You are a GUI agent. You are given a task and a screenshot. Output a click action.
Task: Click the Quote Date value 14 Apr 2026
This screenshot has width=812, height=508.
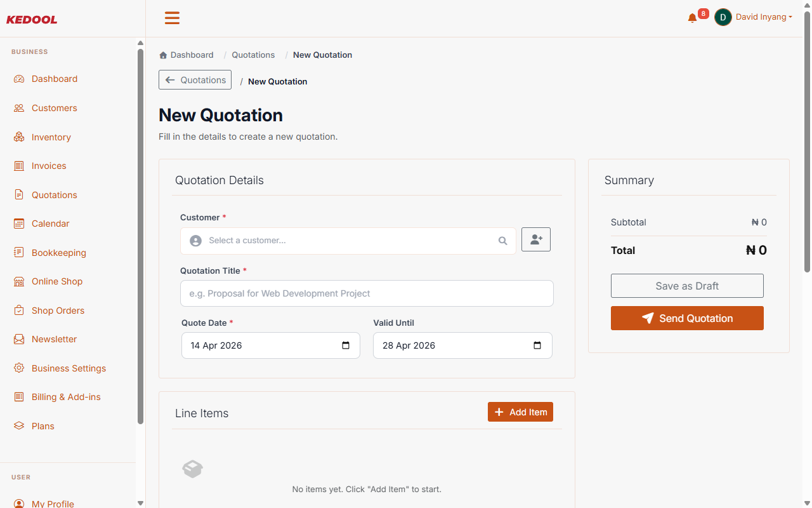(x=216, y=345)
